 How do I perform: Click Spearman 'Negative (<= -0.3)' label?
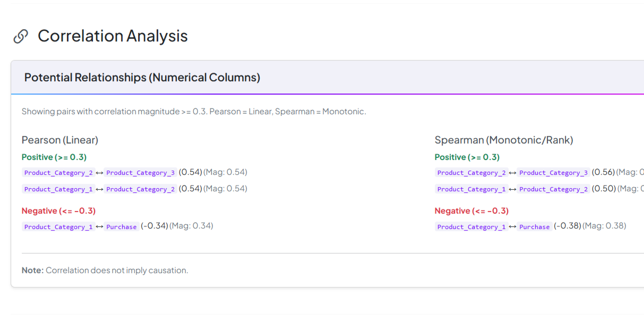471,211
